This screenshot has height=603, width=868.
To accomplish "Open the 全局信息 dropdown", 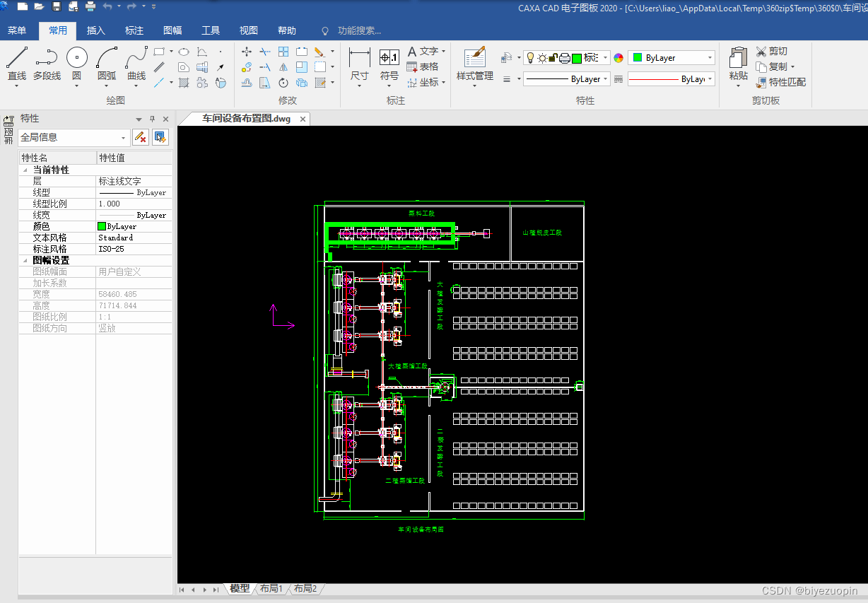I will [74, 137].
